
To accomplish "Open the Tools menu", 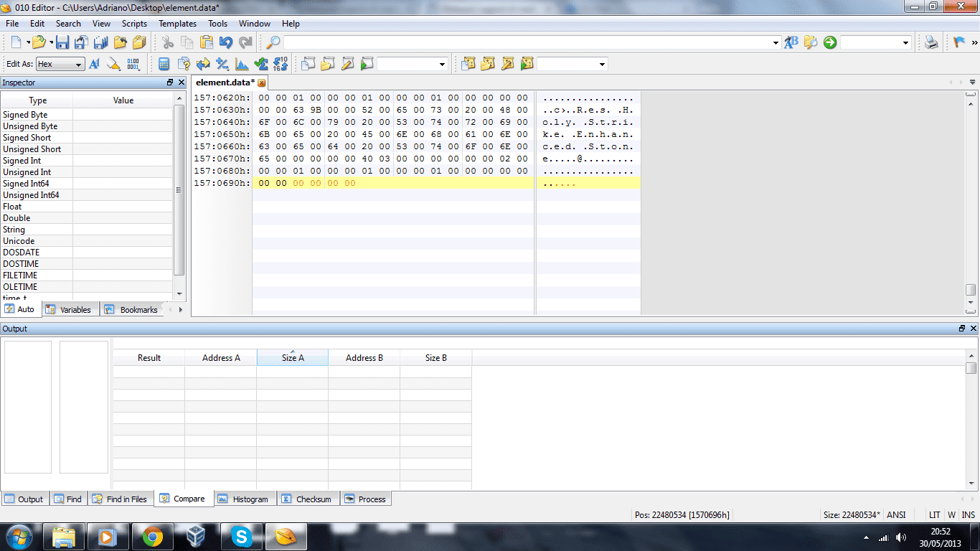I will 217,24.
